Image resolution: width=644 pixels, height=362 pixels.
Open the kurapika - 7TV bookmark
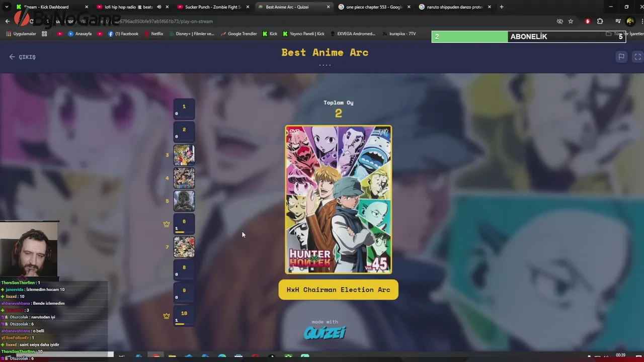tap(399, 34)
